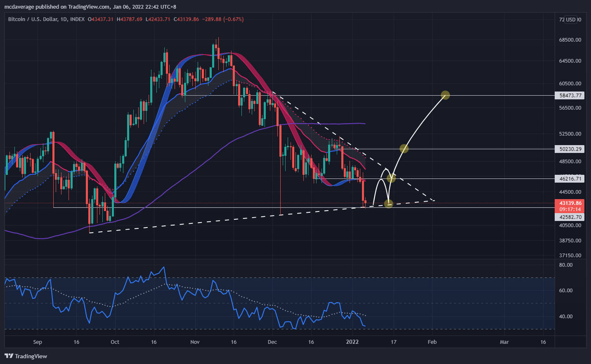Image resolution: width=591 pixels, height=364 pixels.
Task: Click the Feb label on time axis
Action: click(x=432, y=342)
